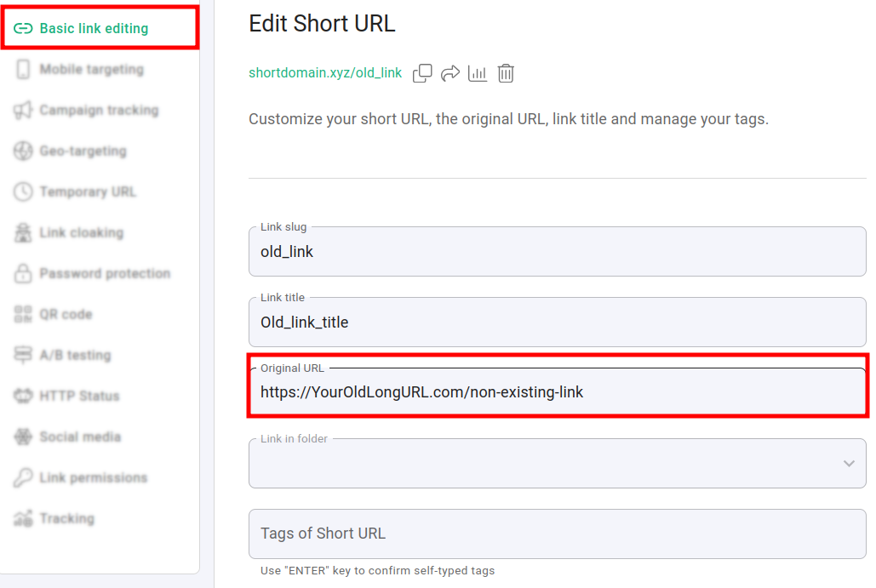Open Link permissions menu item
This screenshot has width=876, height=588.
click(x=93, y=478)
